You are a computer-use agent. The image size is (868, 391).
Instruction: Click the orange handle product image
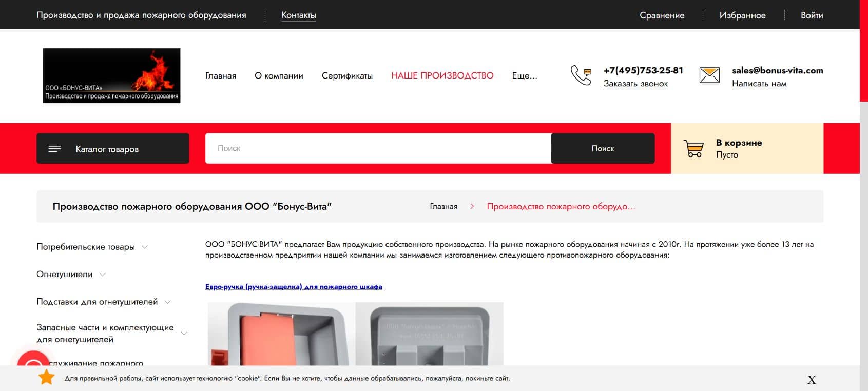point(281,334)
